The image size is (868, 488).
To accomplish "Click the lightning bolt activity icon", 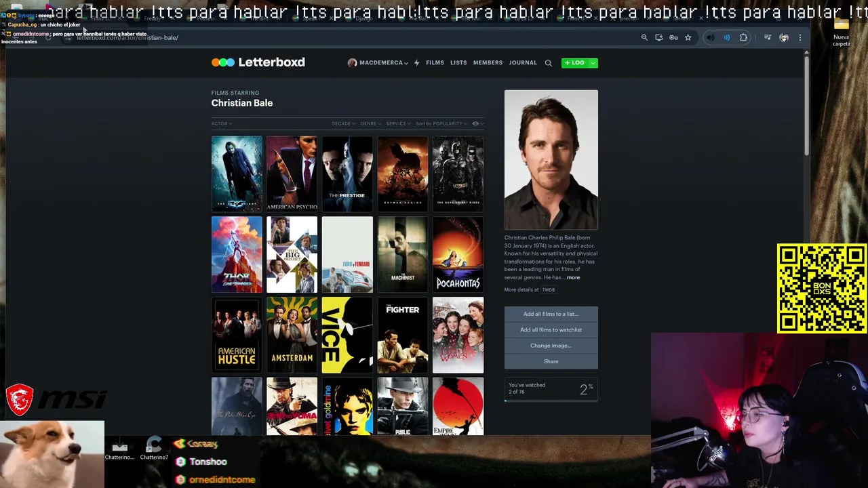I will 416,63.
